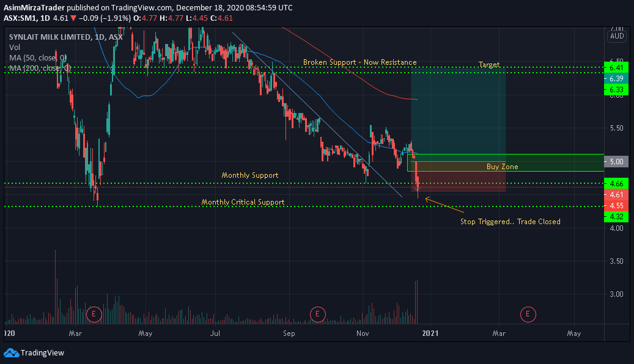Select the 4.61 current price label
634x364 pixels.
(616, 195)
